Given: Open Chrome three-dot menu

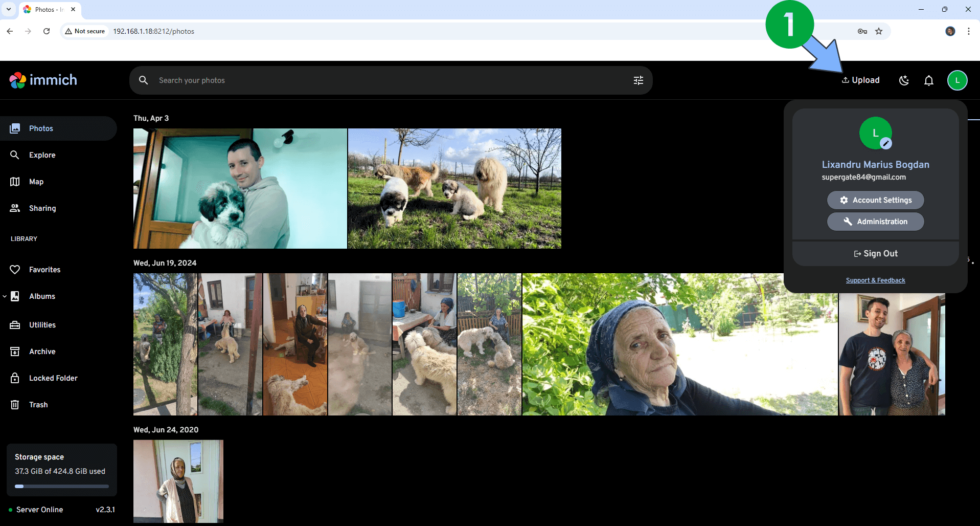Looking at the screenshot, I should click(968, 31).
